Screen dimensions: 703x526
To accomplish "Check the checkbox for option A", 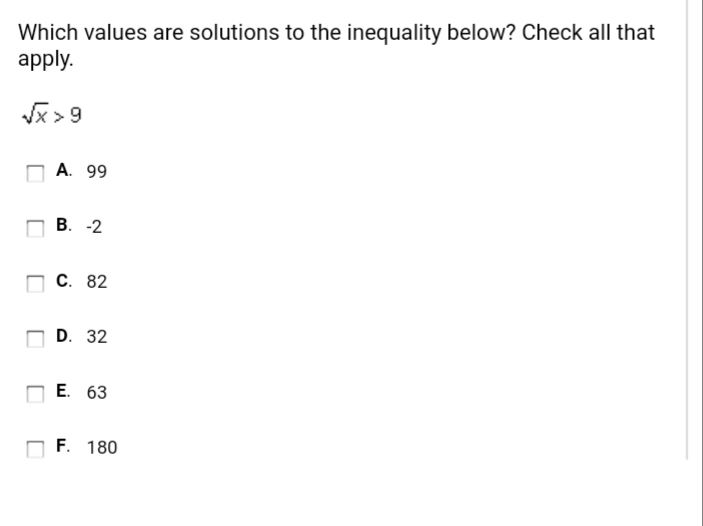I will coord(35,174).
